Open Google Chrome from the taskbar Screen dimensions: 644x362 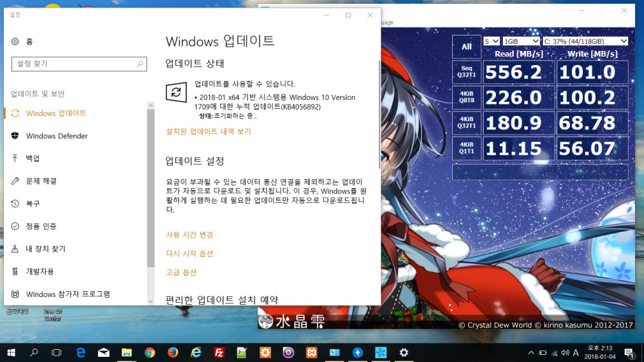click(x=149, y=352)
